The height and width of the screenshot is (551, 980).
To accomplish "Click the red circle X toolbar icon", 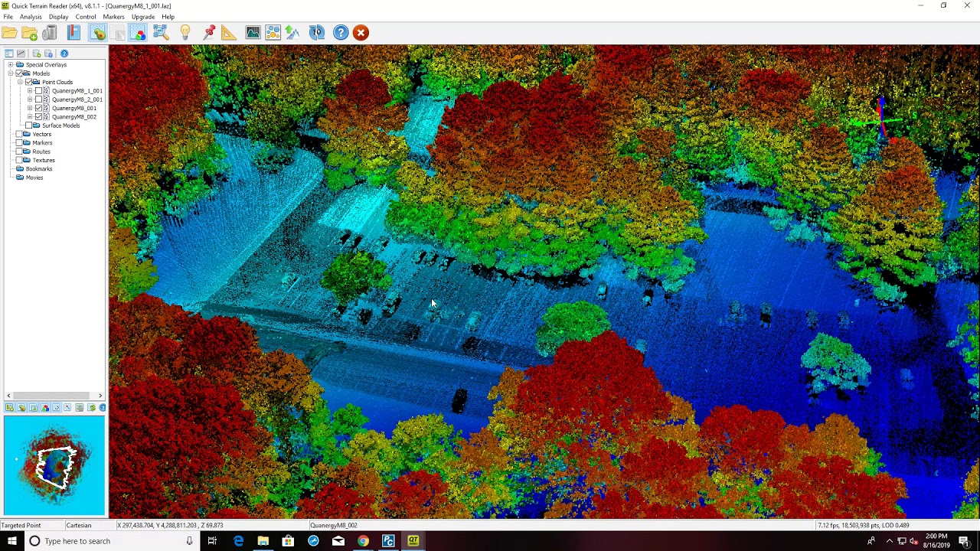I will (x=361, y=33).
